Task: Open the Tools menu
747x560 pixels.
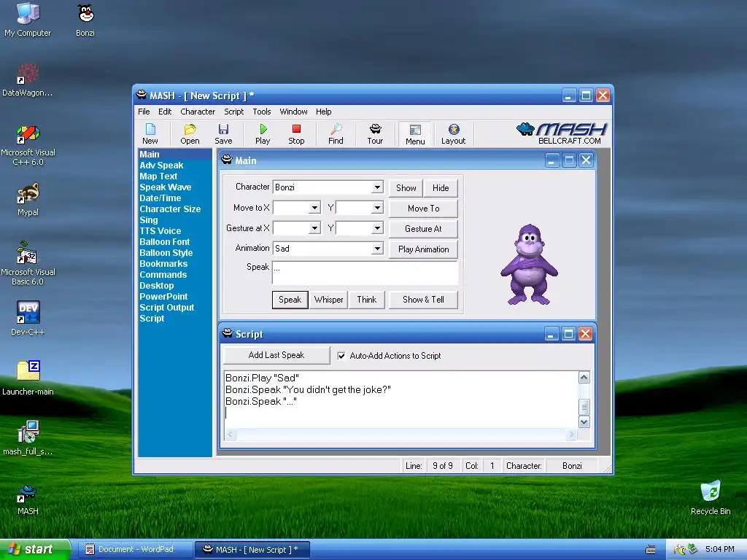Action: click(x=262, y=112)
